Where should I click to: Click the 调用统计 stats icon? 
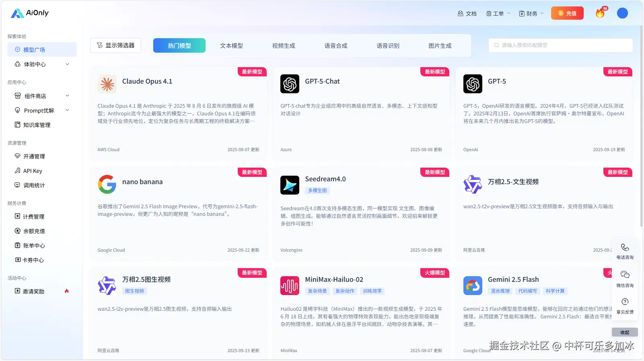coord(17,185)
